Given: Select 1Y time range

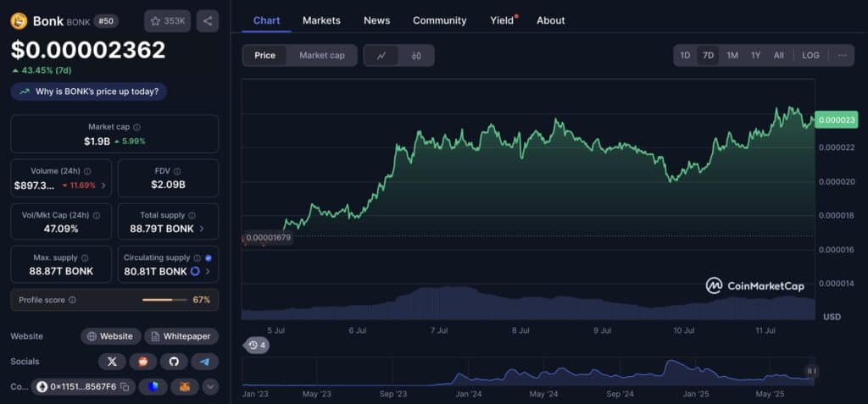Looking at the screenshot, I should coord(755,55).
